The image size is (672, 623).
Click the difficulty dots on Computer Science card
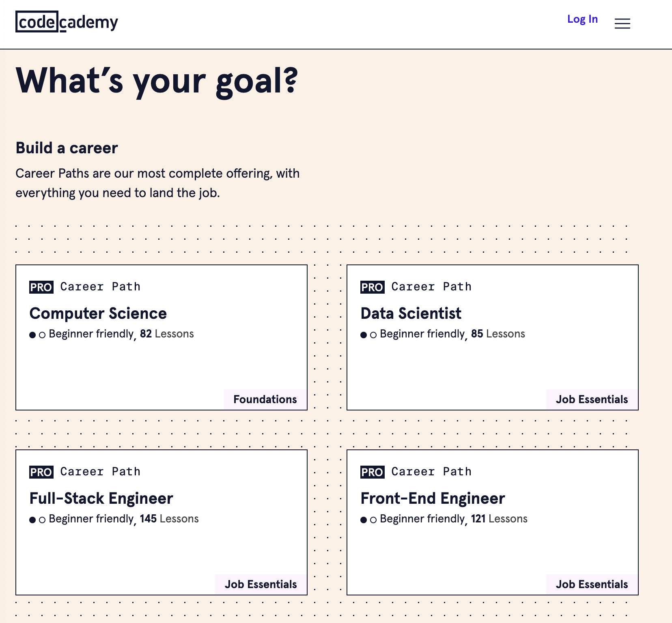coord(37,334)
